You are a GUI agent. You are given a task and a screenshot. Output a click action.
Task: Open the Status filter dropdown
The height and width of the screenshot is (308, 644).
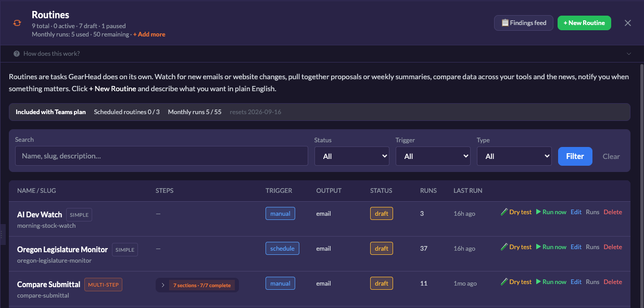pyautogui.click(x=352, y=156)
